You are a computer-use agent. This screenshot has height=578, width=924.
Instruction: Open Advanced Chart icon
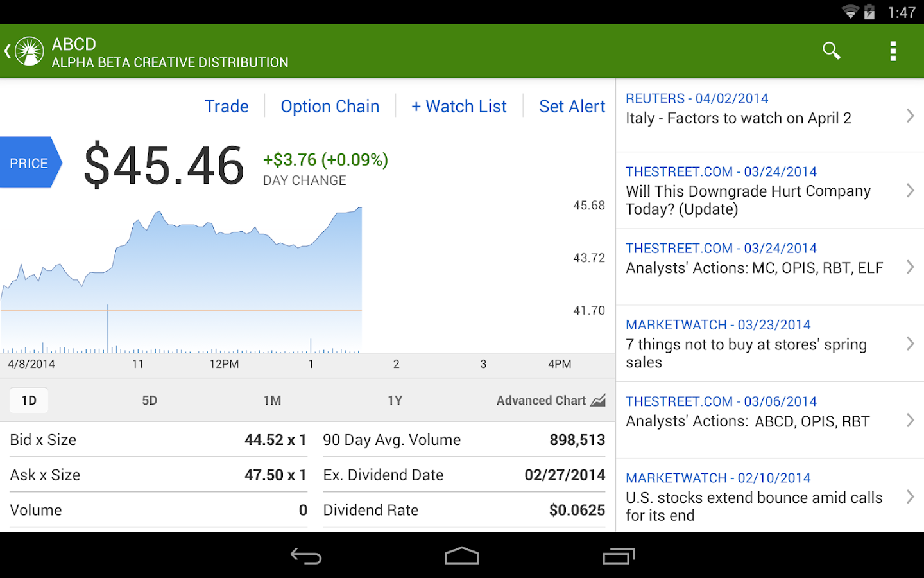tap(598, 401)
